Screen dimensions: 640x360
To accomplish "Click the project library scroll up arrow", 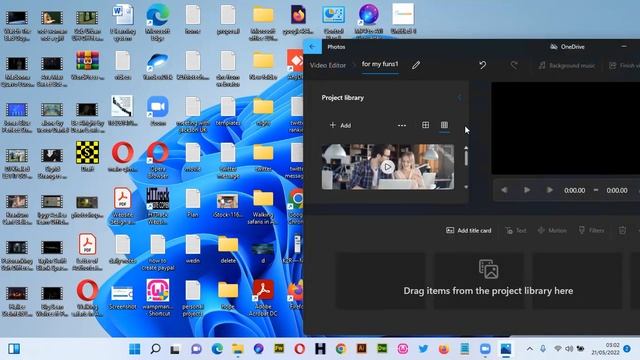I will pyautogui.click(x=466, y=148).
